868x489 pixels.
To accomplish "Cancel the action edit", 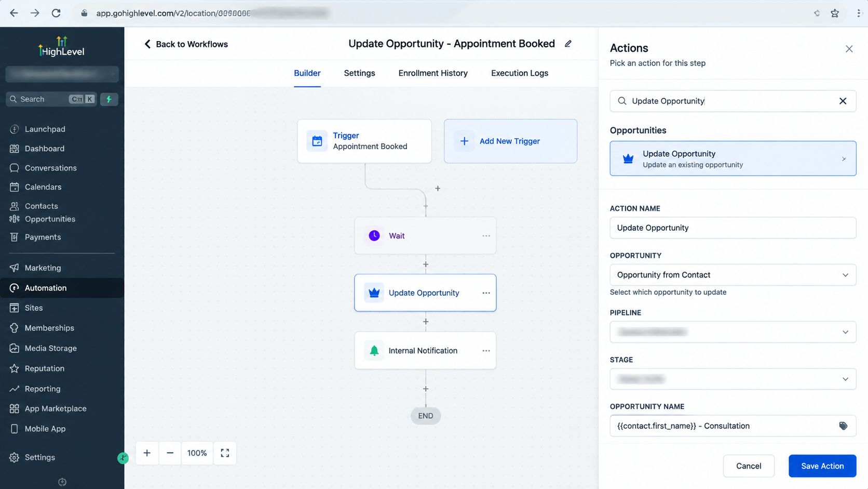I will click(x=749, y=466).
